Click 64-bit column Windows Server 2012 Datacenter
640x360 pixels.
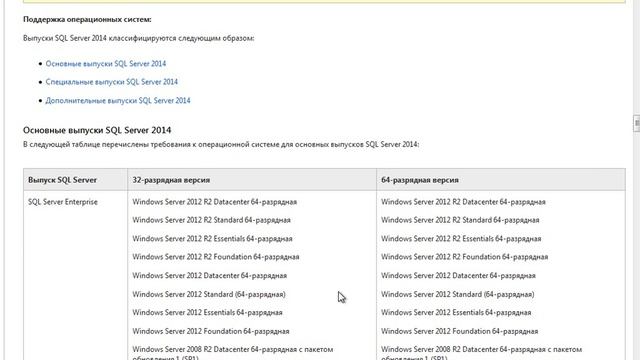click(458, 276)
